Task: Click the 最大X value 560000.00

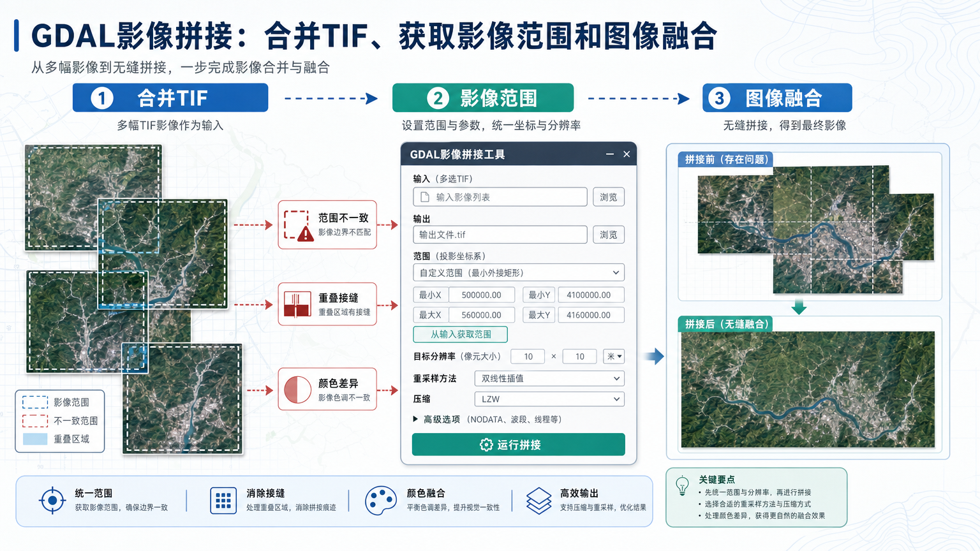Action: (482, 315)
